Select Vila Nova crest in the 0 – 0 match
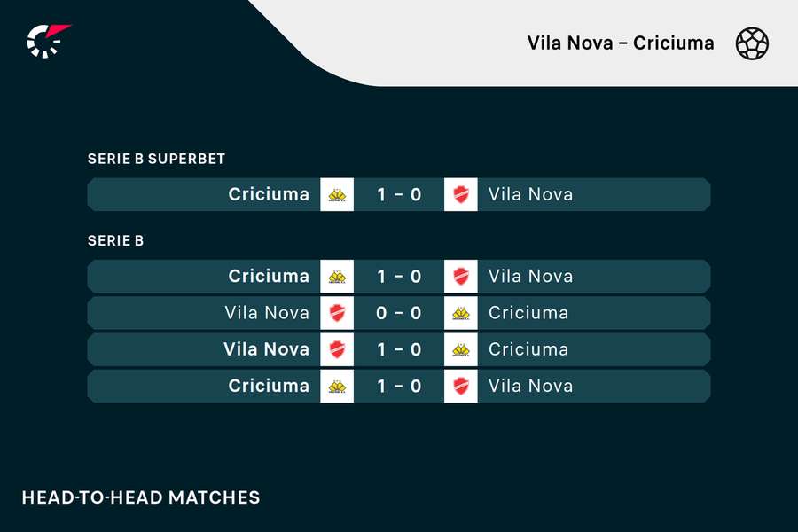 tap(337, 313)
